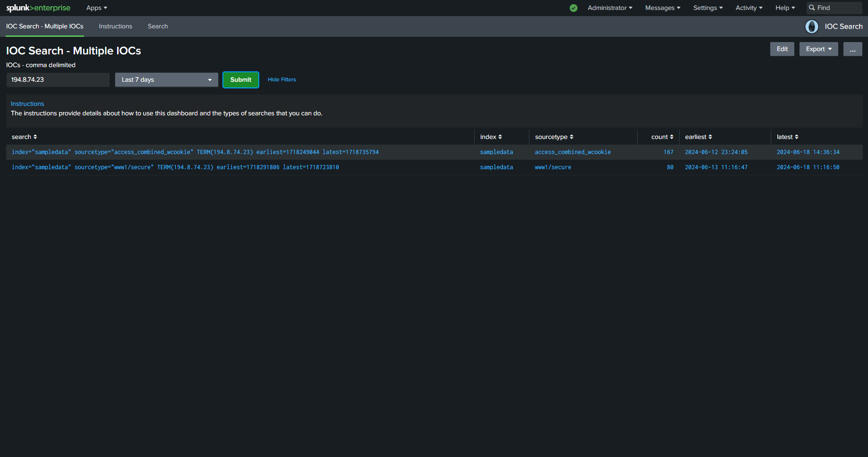Image resolution: width=868 pixels, height=457 pixels.
Task: Sort by search column arrows
Action: 35,137
